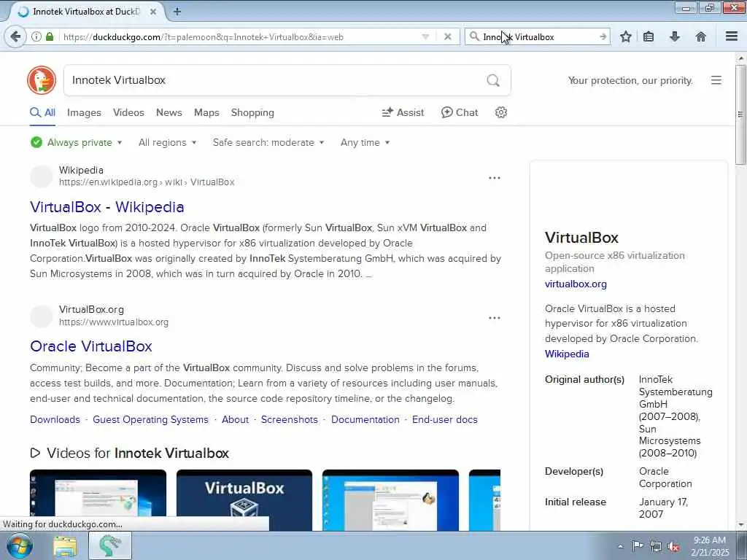Image resolution: width=747 pixels, height=560 pixels.
Task: Click the en.wikipedia.org URL text
Action: point(147,182)
